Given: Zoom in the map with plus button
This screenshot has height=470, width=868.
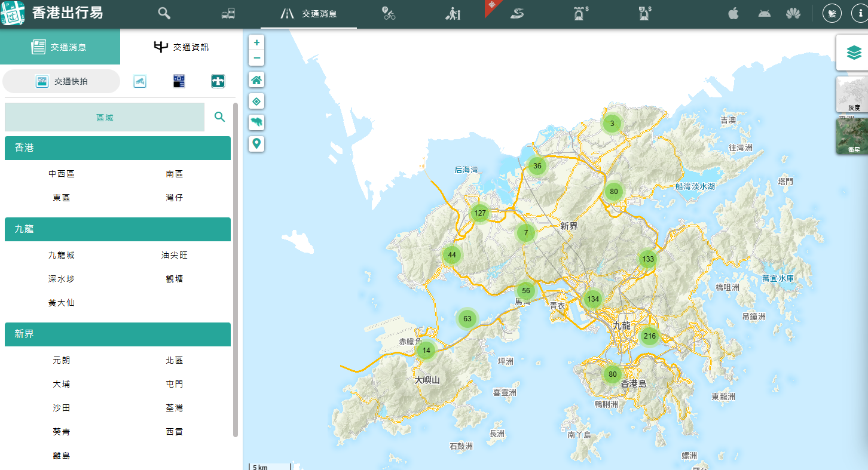Looking at the screenshot, I should click(256, 42).
